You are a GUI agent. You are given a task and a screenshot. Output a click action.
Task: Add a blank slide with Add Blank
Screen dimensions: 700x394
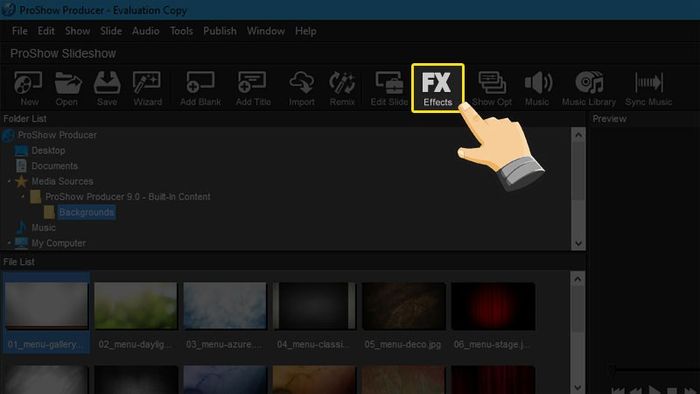point(200,88)
